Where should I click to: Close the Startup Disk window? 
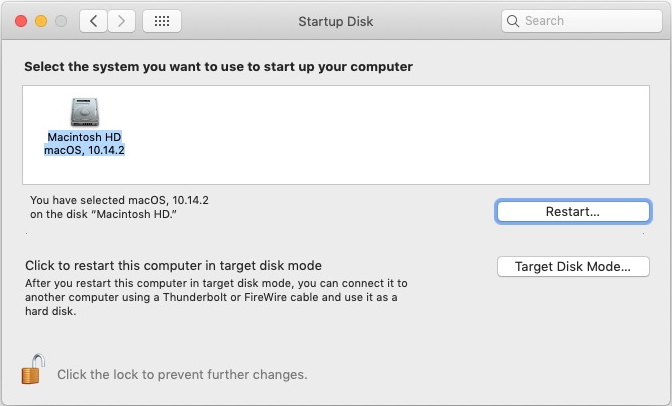(20, 20)
